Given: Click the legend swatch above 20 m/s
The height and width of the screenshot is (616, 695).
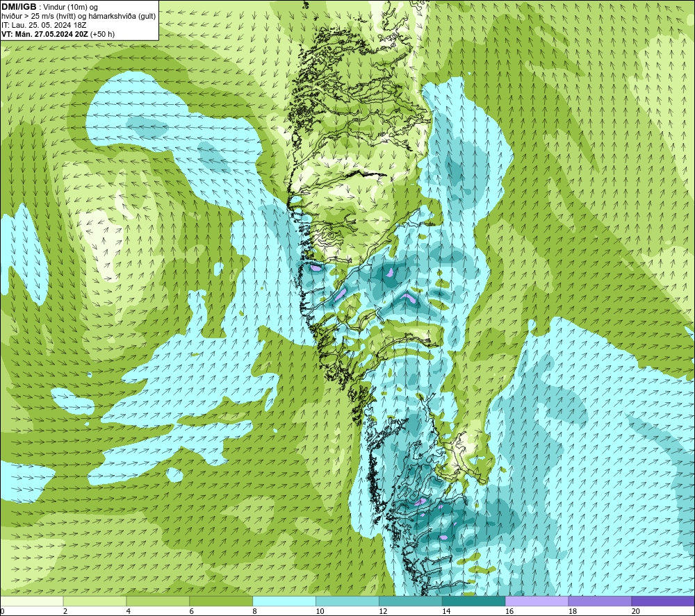Looking at the screenshot, I should tap(663, 601).
